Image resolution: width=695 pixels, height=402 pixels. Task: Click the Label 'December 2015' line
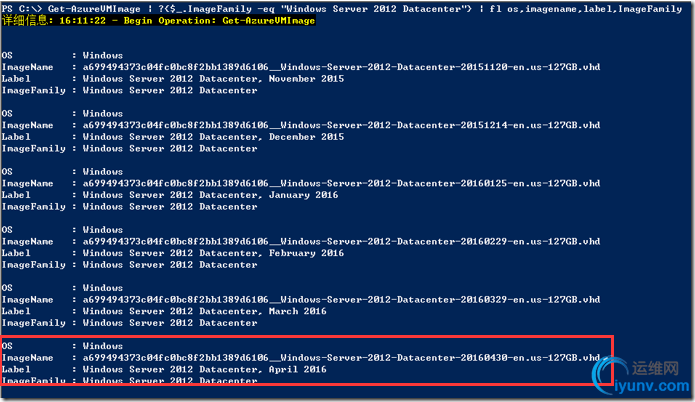[173, 137]
